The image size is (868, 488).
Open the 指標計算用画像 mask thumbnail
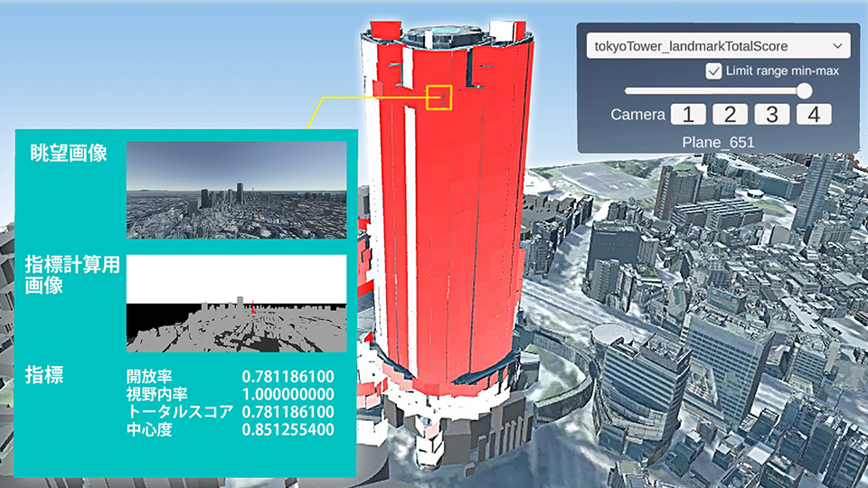point(236,303)
